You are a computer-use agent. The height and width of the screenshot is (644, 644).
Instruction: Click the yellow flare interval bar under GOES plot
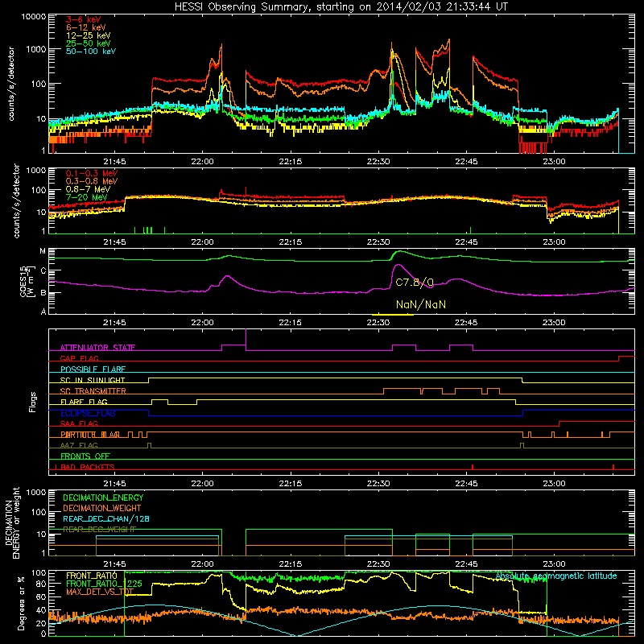coord(393,315)
